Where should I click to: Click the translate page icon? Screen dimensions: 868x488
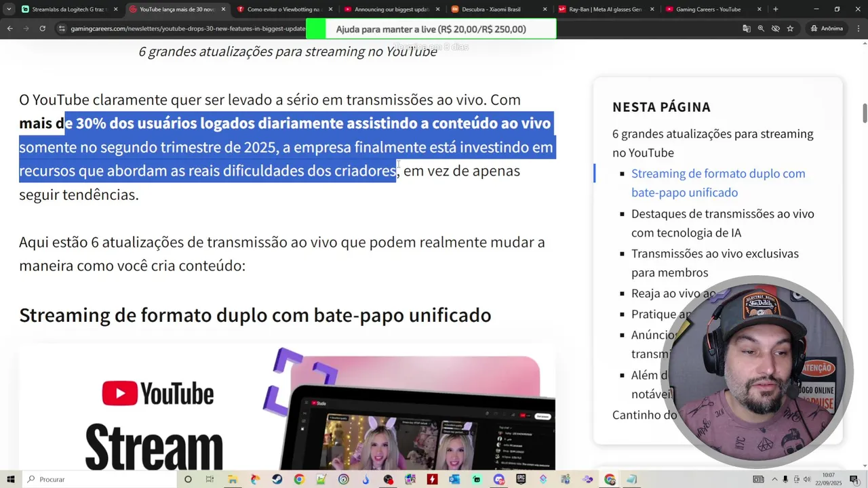746,28
